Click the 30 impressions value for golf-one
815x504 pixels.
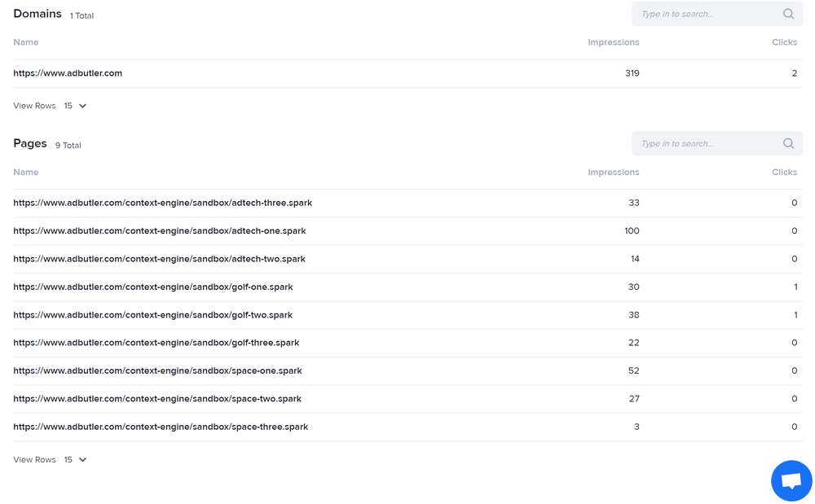coord(633,287)
